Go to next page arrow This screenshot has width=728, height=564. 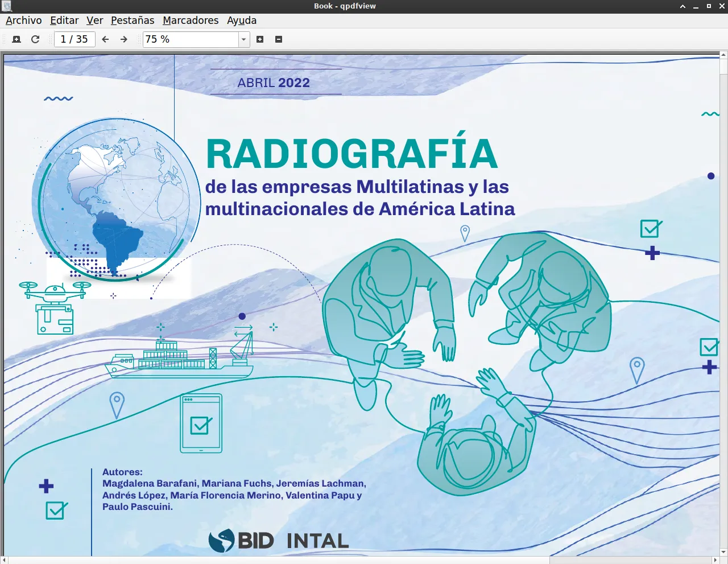[124, 39]
